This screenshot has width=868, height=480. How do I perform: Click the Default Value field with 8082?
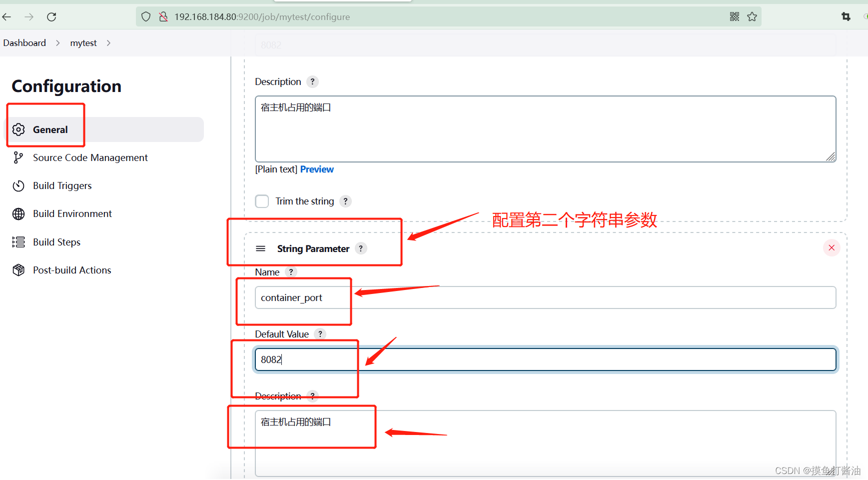545,359
